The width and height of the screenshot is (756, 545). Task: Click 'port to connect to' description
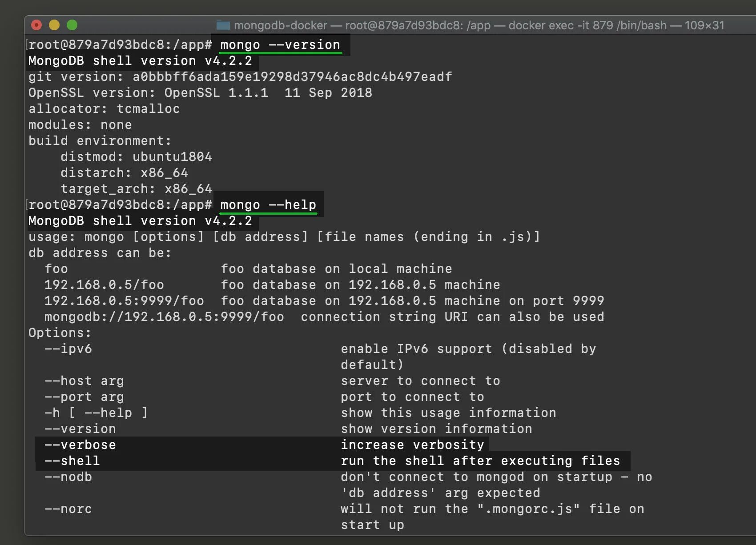click(x=412, y=397)
